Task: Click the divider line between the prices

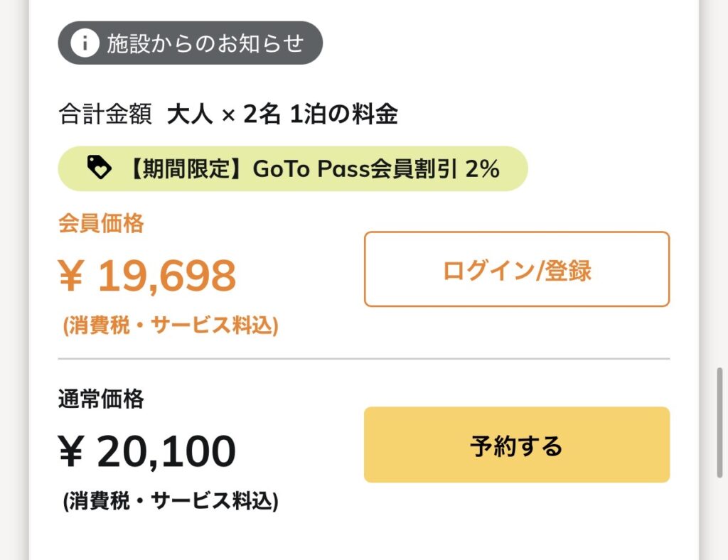Action: (x=364, y=359)
